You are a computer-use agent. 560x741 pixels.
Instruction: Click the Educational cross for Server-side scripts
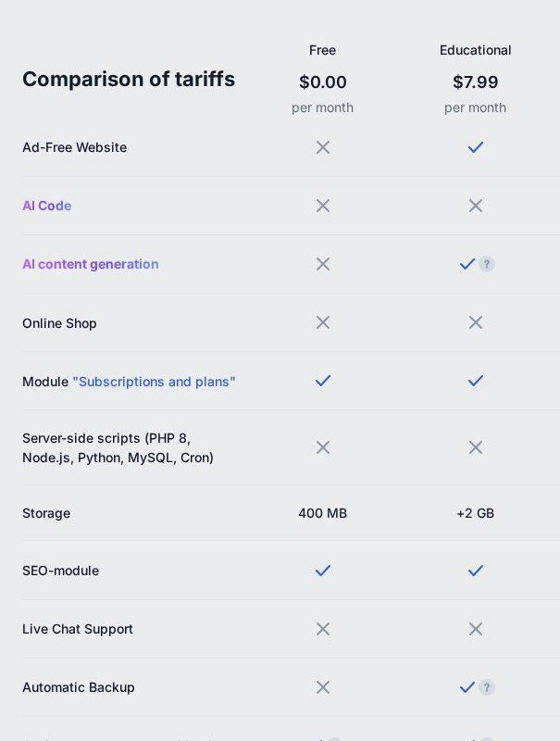pyautogui.click(x=476, y=447)
